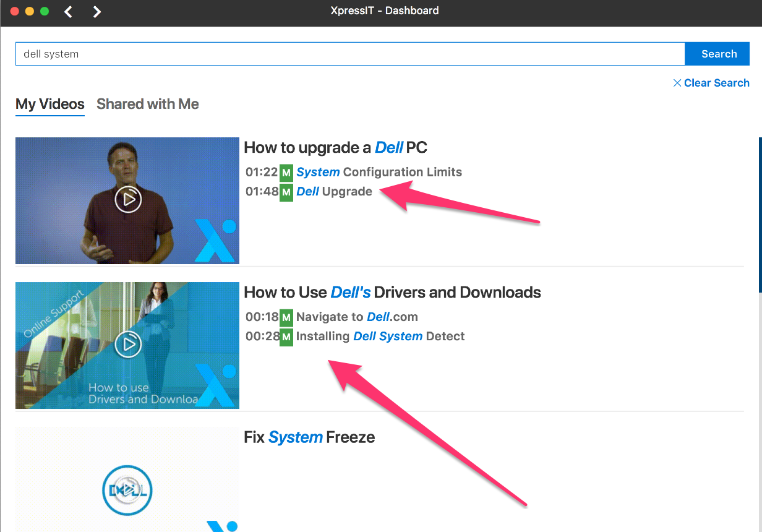Play the Drivers and Downloads video
The image size is (762, 532).
pos(128,344)
